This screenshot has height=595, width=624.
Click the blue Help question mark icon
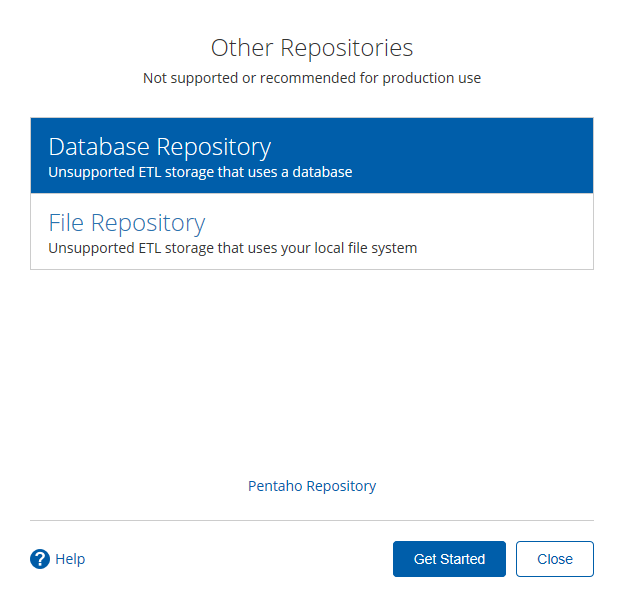[40, 559]
